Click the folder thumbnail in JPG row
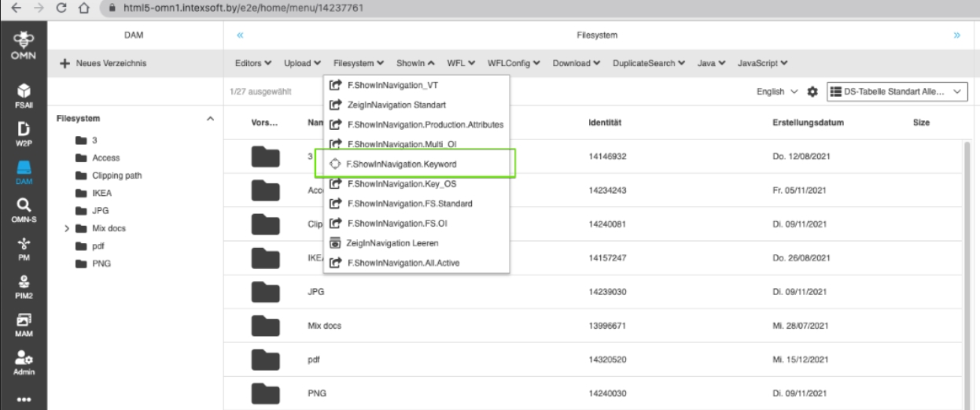Viewport: 980px width, 410px height. (x=266, y=291)
